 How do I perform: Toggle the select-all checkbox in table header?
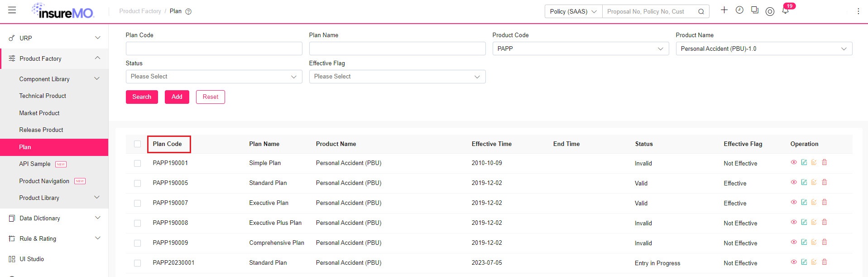coord(137,144)
